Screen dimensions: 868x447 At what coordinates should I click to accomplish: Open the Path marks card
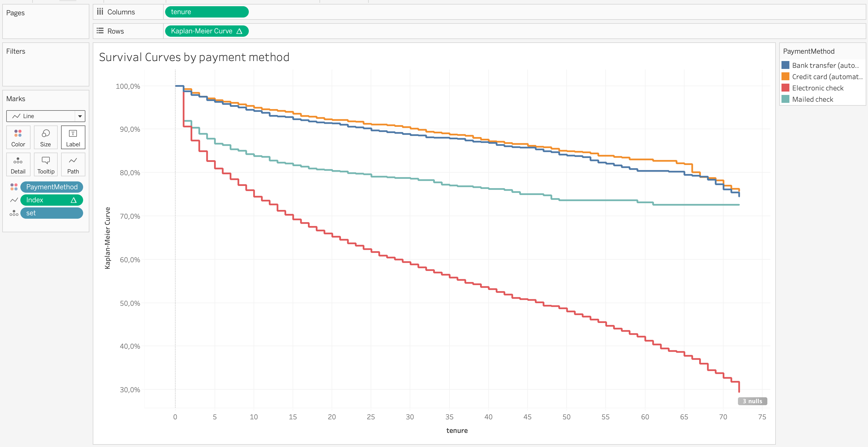(73, 164)
